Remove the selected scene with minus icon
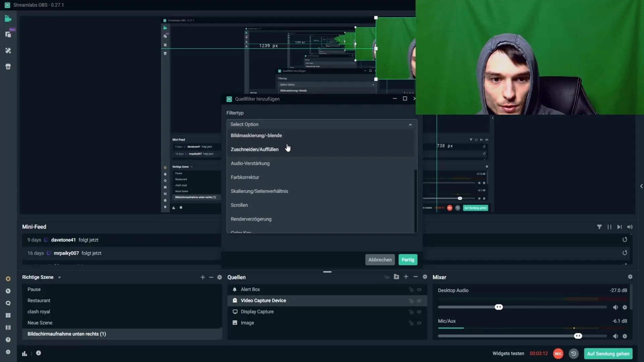 [211, 277]
